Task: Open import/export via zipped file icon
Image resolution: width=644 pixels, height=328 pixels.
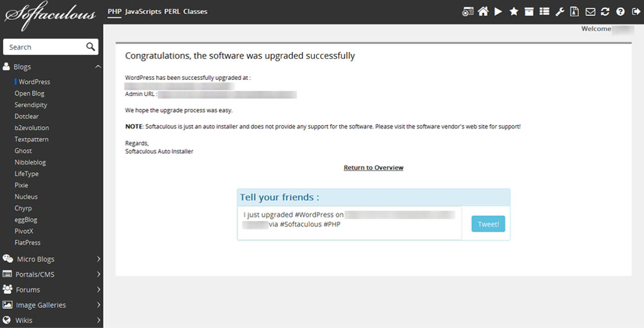Action: (x=574, y=12)
